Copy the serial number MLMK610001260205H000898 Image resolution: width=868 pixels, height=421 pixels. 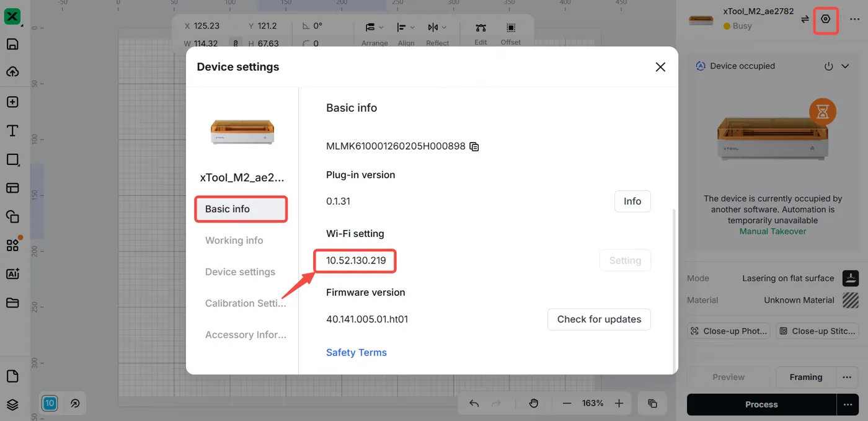point(474,147)
